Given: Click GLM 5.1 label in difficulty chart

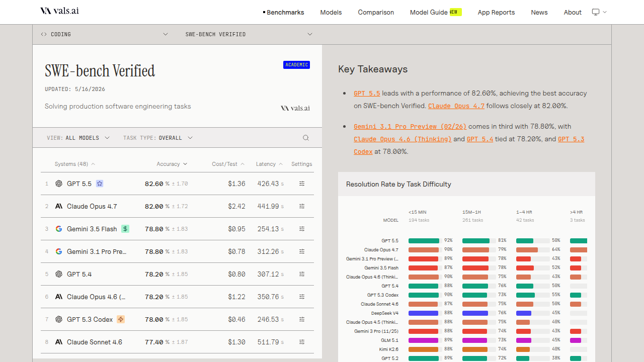Looking at the screenshot, I should coord(390,340).
